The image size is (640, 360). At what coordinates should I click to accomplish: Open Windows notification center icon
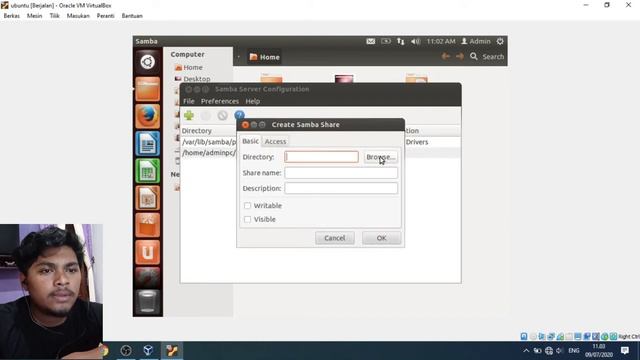point(624,350)
